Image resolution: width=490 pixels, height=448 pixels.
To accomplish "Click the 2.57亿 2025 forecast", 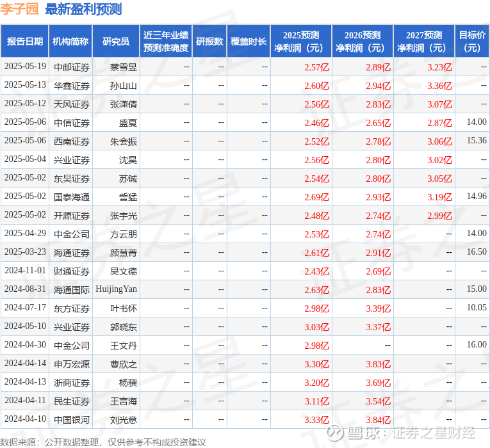I will (x=317, y=67).
